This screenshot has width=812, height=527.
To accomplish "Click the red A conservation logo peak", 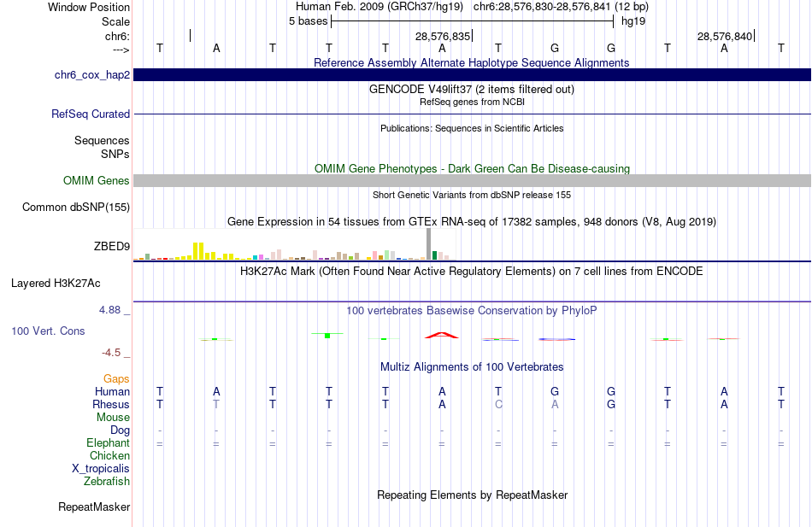I will coord(442,335).
